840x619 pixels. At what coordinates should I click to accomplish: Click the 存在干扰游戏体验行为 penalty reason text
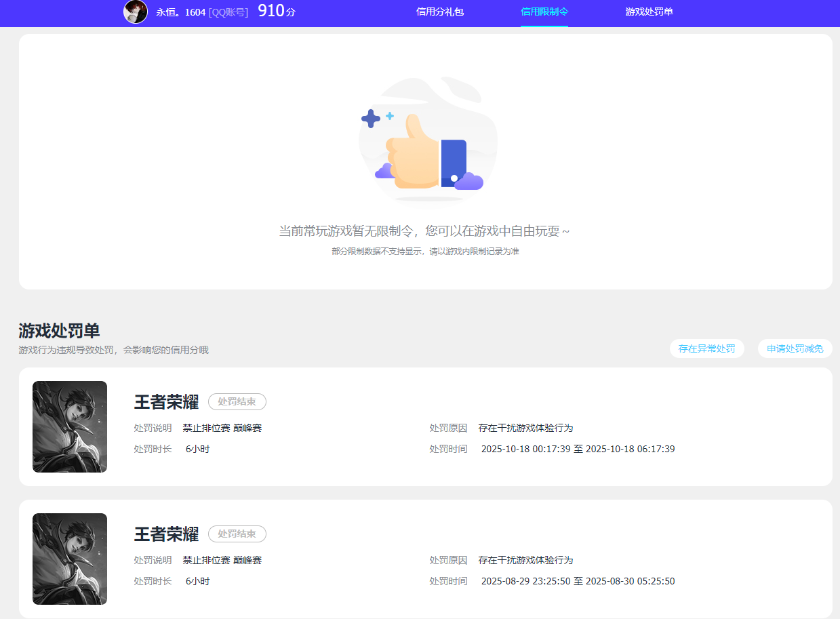click(x=526, y=427)
